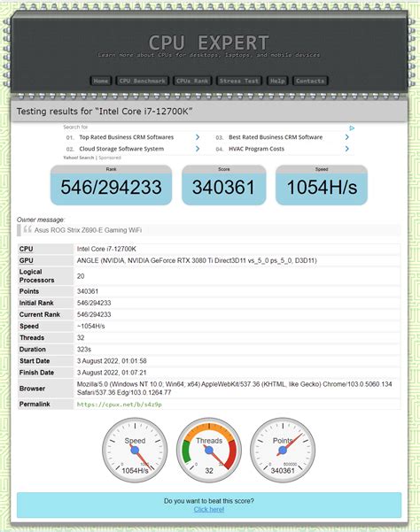Open the CPU Benchmark nav item
The height and width of the screenshot is (532, 420).
click(143, 81)
